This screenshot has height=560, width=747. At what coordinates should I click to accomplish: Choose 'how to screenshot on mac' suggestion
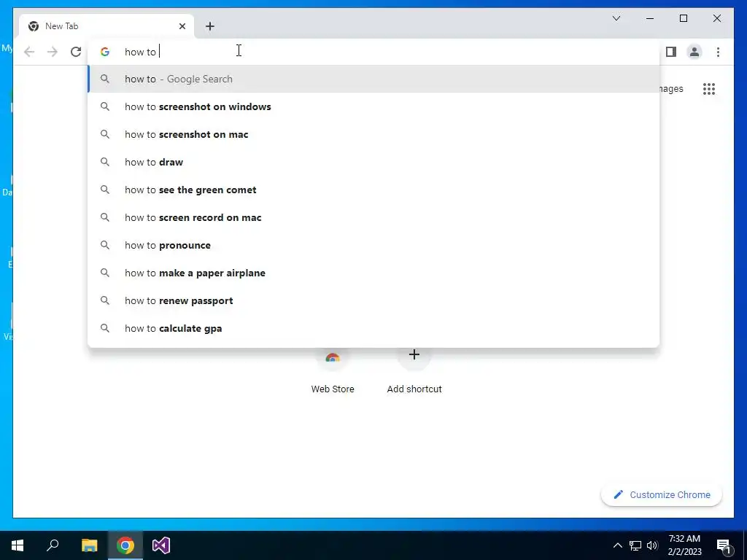373,134
